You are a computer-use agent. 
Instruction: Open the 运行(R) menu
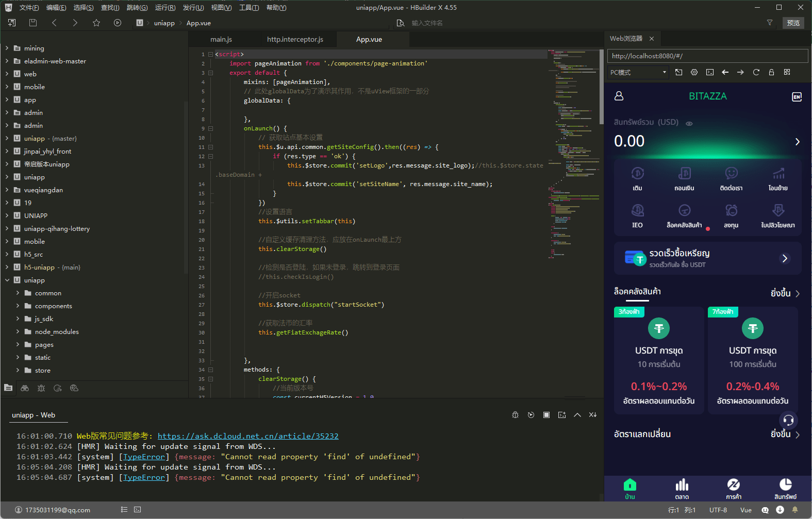tap(165, 8)
